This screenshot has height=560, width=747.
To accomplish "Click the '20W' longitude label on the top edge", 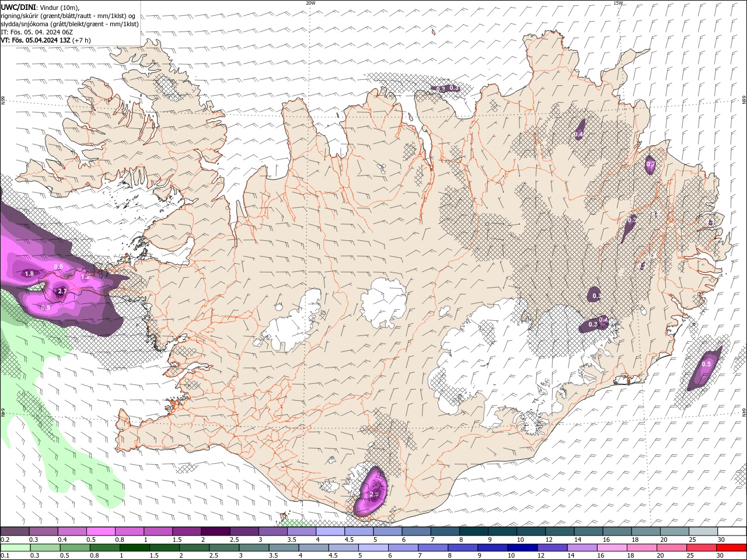I will (x=310, y=3).
